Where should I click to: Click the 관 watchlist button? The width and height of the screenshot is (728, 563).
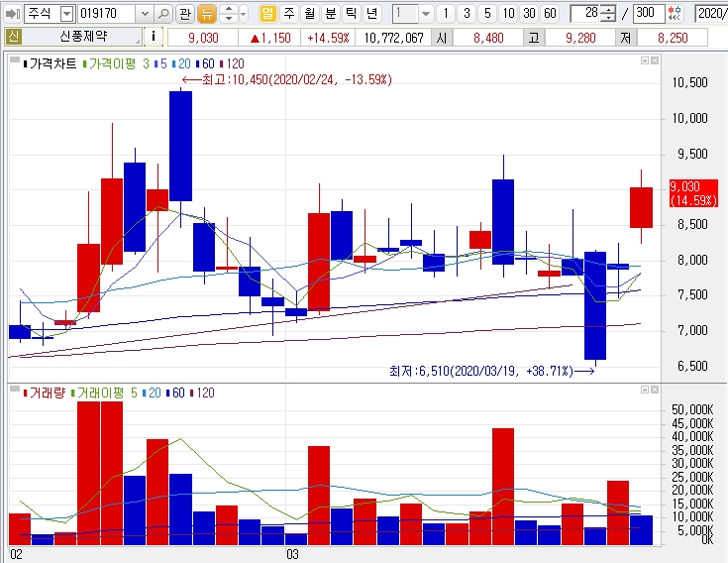point(185,14)
